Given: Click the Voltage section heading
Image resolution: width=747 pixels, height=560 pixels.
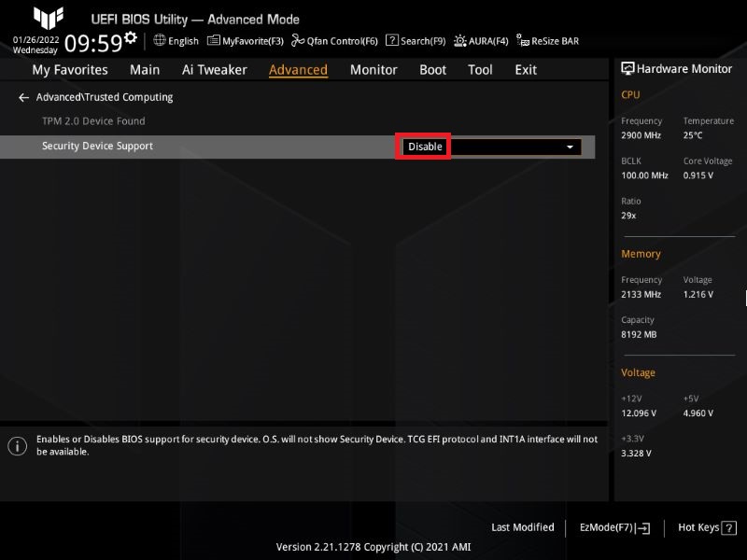Looking at the screenshot, I should (638, 372).
